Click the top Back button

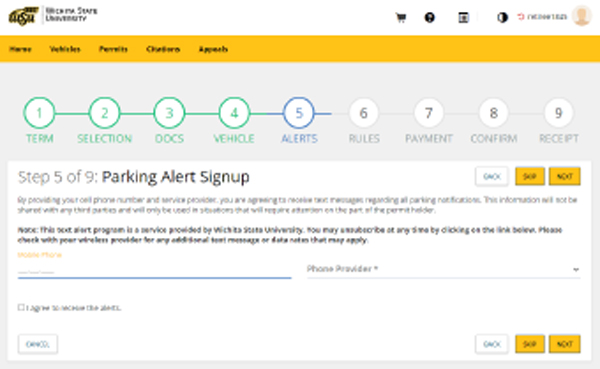pyautogui.click(x=492, y=176)
